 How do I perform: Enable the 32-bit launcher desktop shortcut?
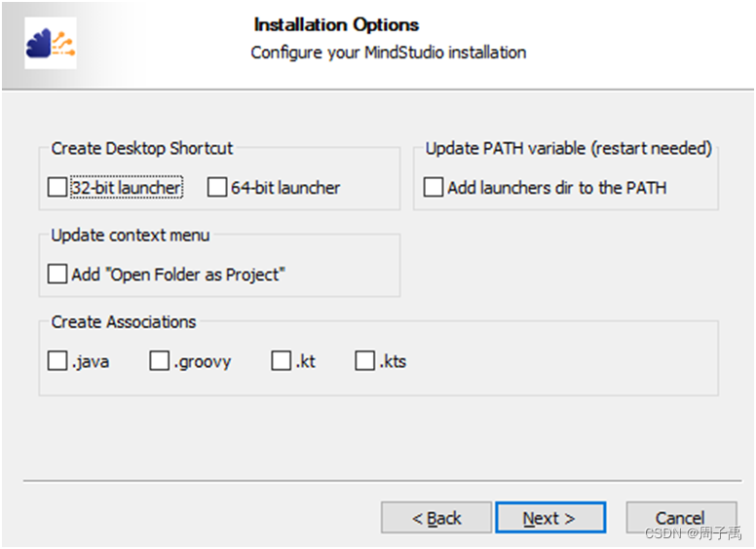pos(57,187)
